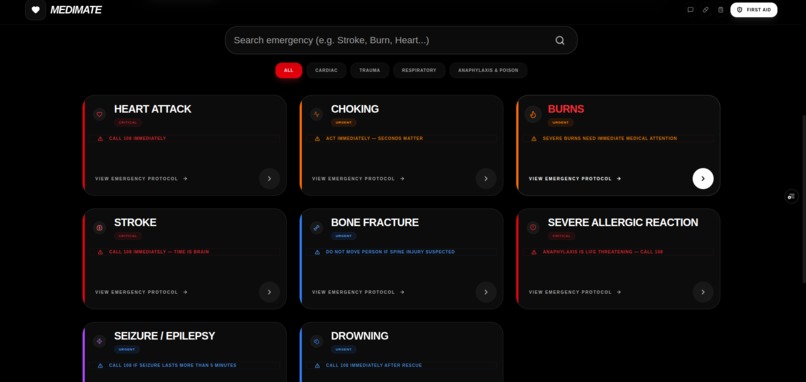The height and width of the screenshot is (382, 806).
Task: Open Burns card white chevron button
Action: coord(703,178)
